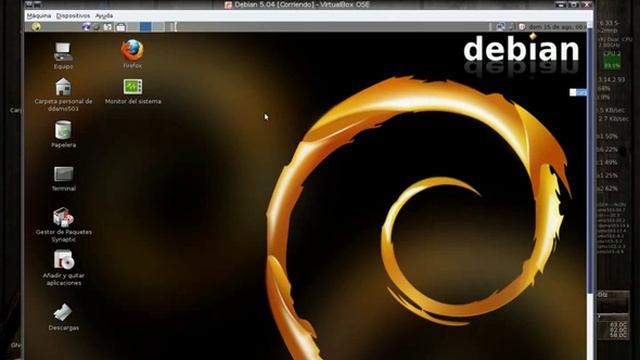Click the VirtualBox title bar icon
Screen dimensions: 640x360
coord(228,5)
